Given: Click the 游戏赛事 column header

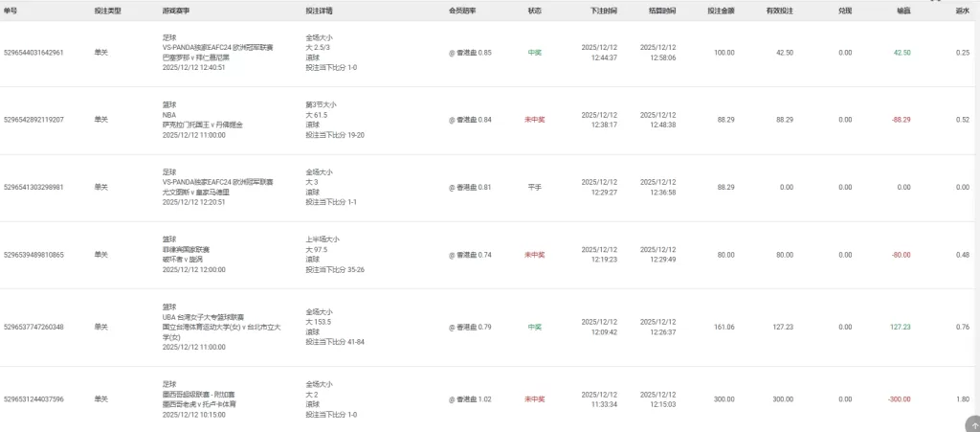Looking at the screenshot, I should [x=176, y=11].
